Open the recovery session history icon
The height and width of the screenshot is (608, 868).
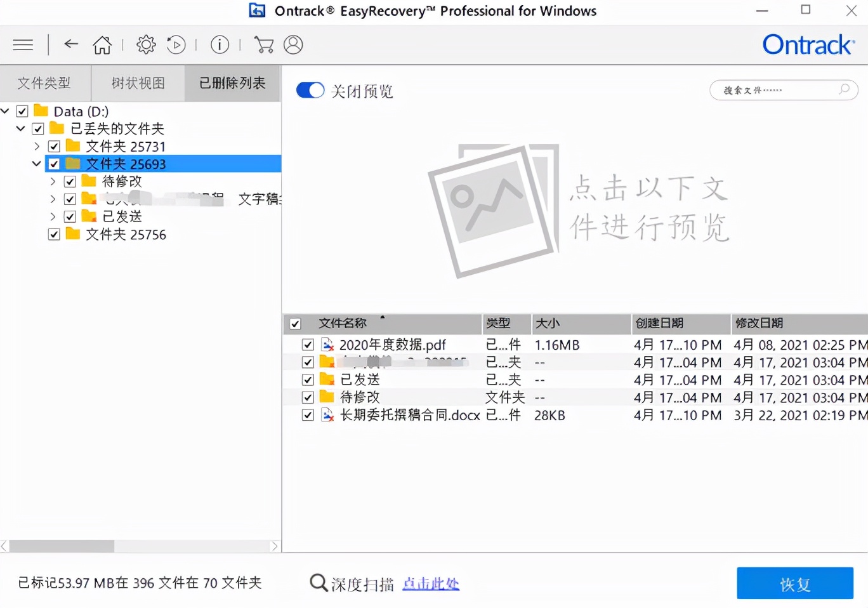coord(176,44)
